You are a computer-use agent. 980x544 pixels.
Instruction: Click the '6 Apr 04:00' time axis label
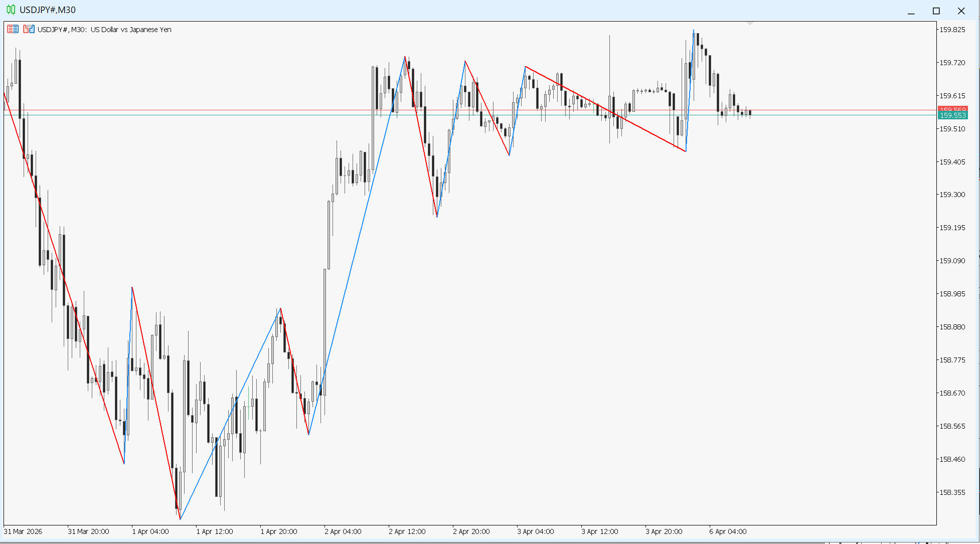(x=728, y=531)
